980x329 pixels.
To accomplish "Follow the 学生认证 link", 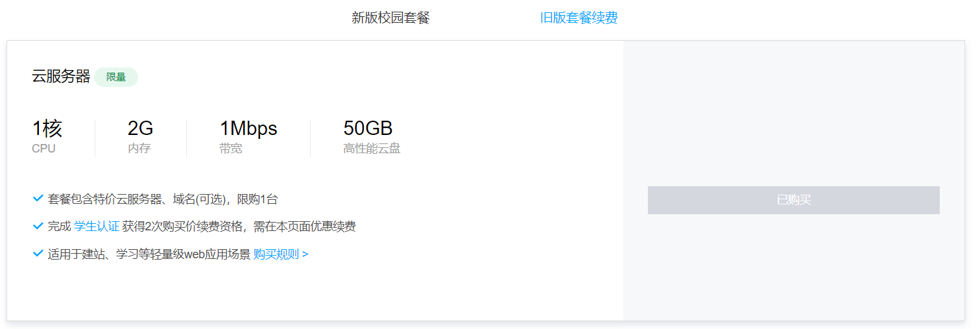I will point(97,226).
